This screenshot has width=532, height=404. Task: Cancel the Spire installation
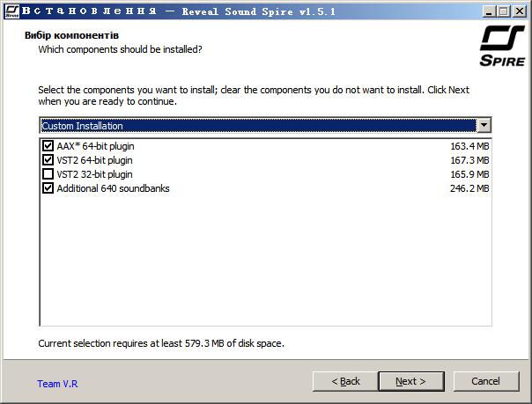pyautogui.click(x=486, y=381)
